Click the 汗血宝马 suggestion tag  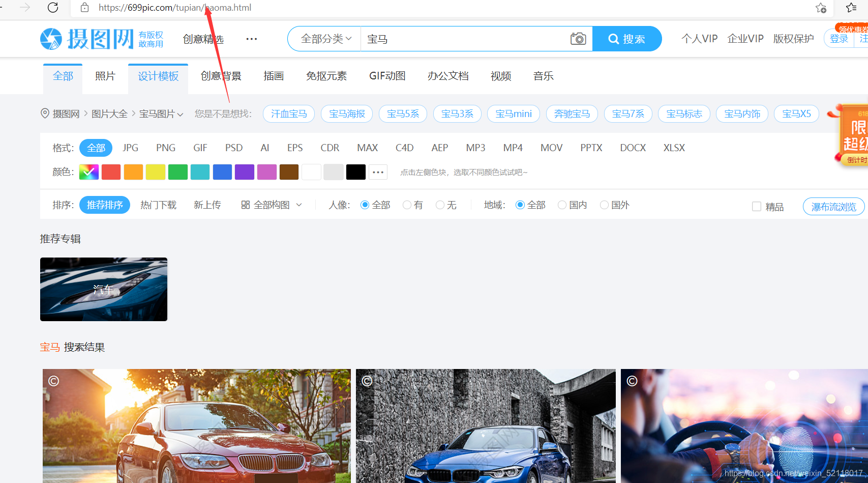(289, 114)
